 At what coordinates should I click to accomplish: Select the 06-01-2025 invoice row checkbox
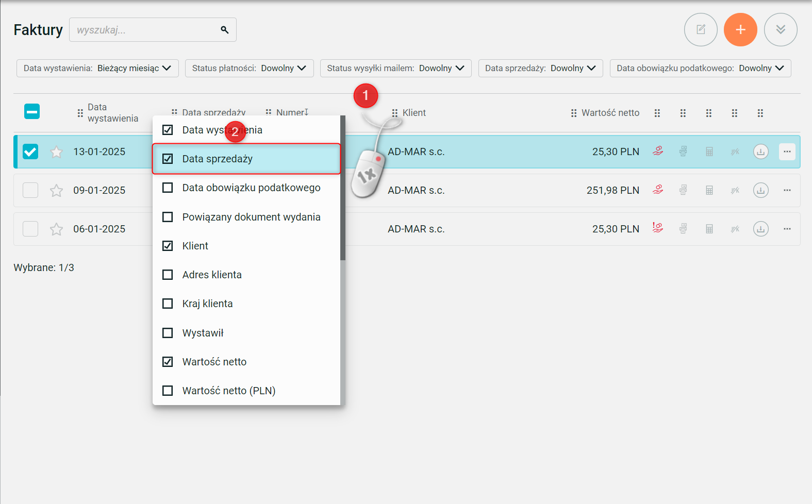pos(30,229)
